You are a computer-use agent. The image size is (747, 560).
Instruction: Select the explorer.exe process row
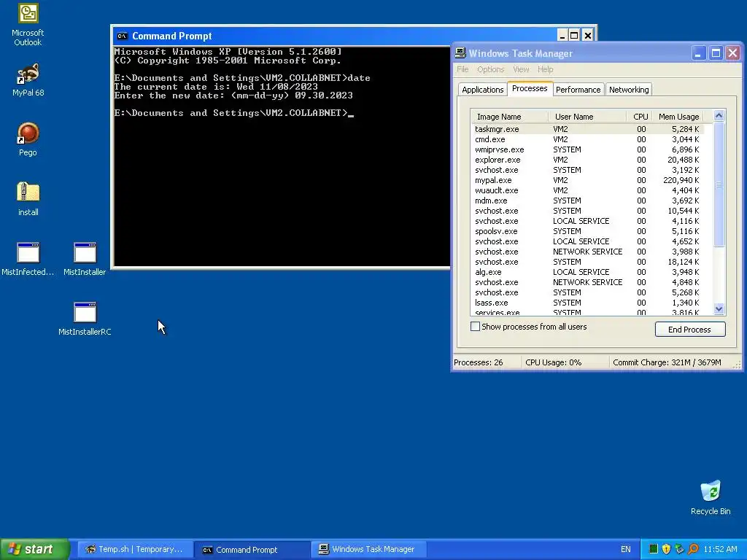pyautogui.click(x=587, y=160)
